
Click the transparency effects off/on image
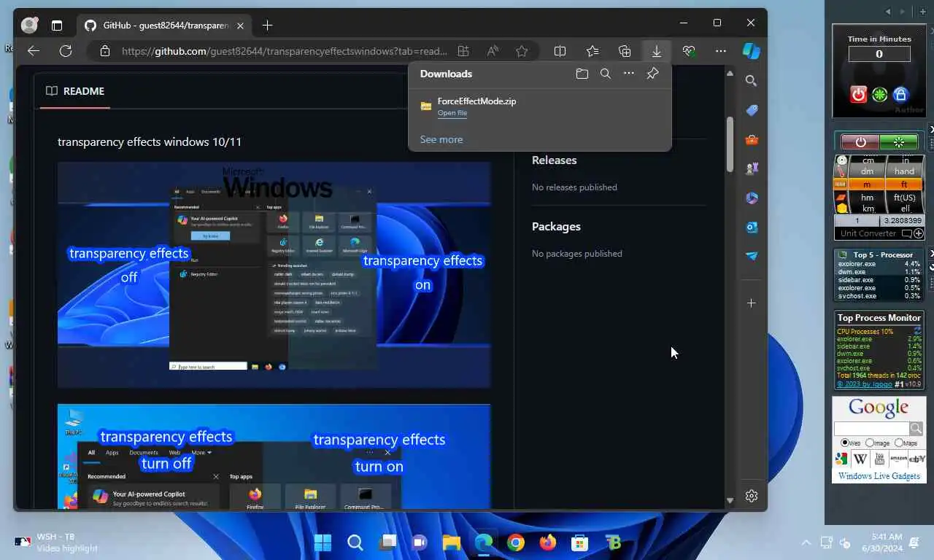274,275
